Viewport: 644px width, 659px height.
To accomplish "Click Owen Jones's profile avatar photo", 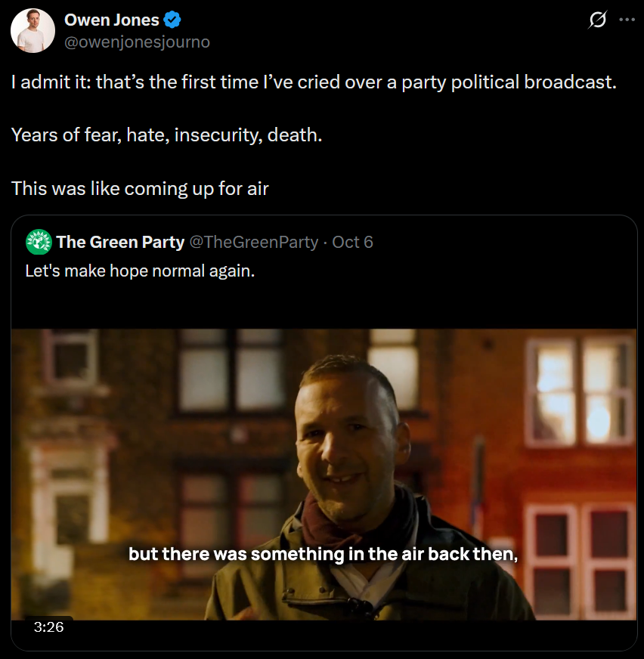I will (x=33, y=31).
